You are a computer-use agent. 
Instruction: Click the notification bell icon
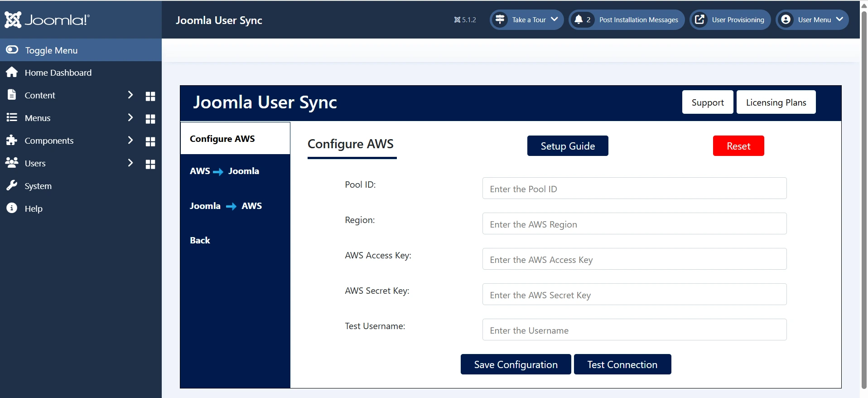[579, 19]
